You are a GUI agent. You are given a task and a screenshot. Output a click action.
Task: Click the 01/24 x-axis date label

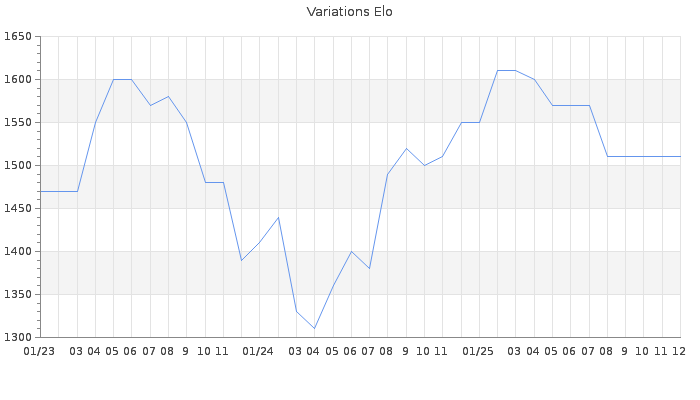click(258, 351)
